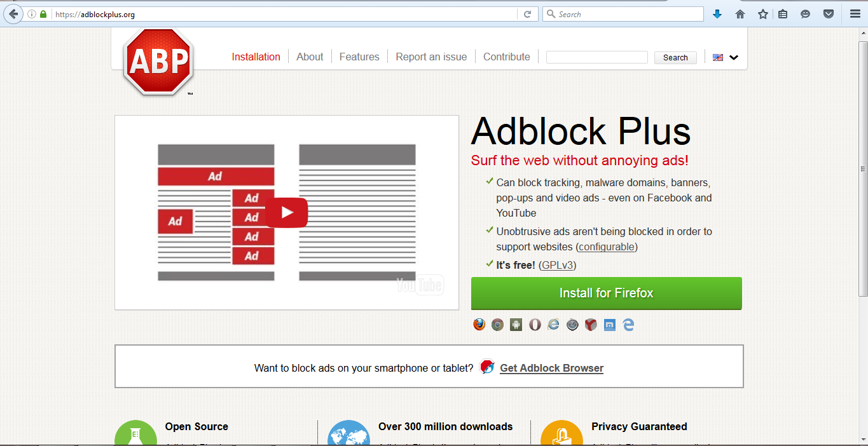This screenshot has width=868, height=446.
Task: Show bookmarks list icon in toolbar
Action: (783, 14)
